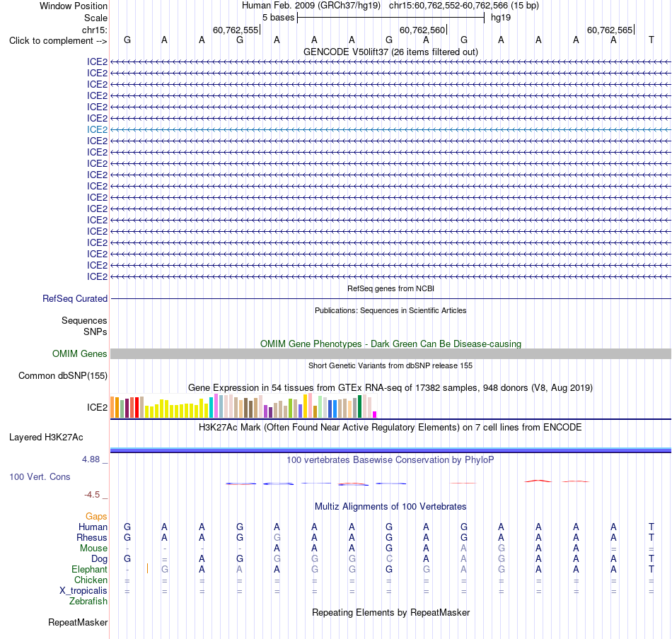Click the gray OMIM Genes bar
The image size is (672, 639).
tap(390, 353)
